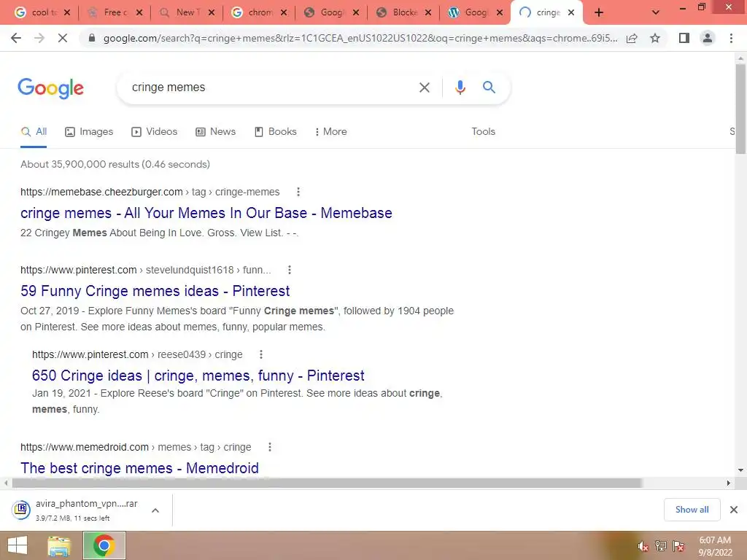Open File Explorer from taskbar
747x560 pixels.
coord(59,545)
